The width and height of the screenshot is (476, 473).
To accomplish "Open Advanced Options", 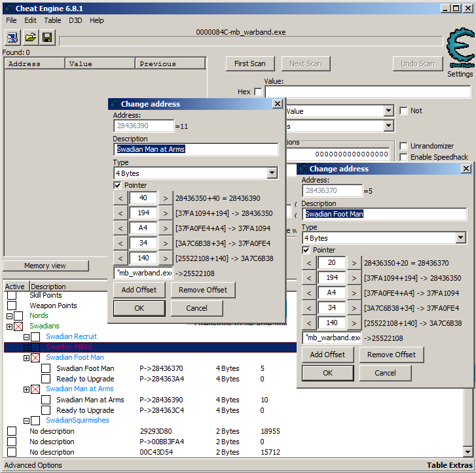I will tap(33, 465).
